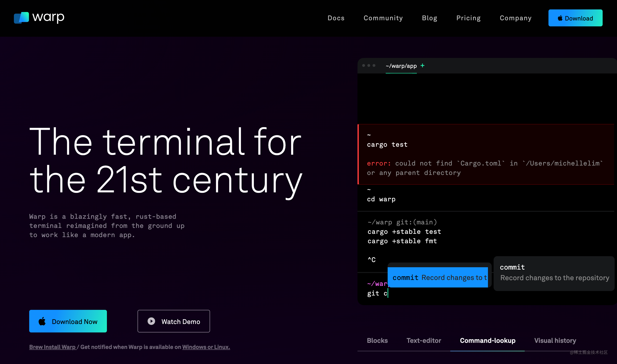Click the plus icon to add a terminal tab

pyautogui.click(x=422, y=65)
